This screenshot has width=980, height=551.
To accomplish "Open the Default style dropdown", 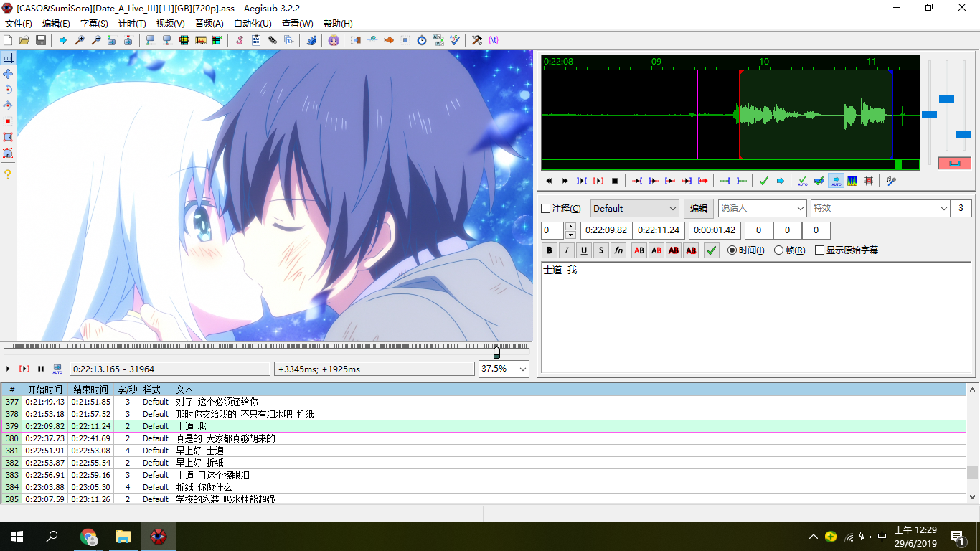I will click(x=635, y=209).
